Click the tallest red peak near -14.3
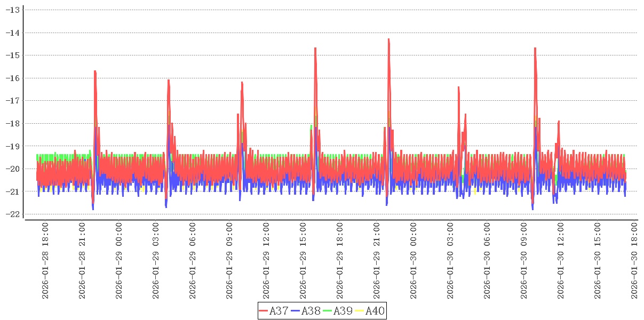Viewport: 644px width, 320px height. pos(388,40)
